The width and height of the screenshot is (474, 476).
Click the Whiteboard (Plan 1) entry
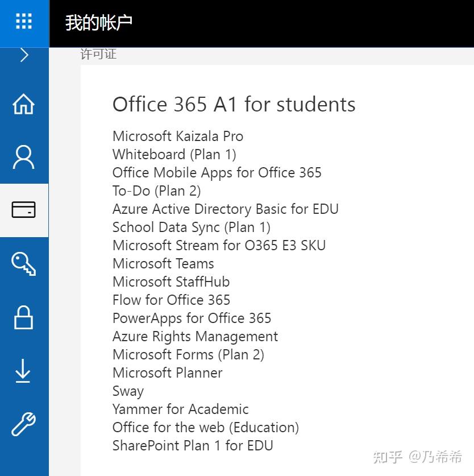(x=174, y=154)
